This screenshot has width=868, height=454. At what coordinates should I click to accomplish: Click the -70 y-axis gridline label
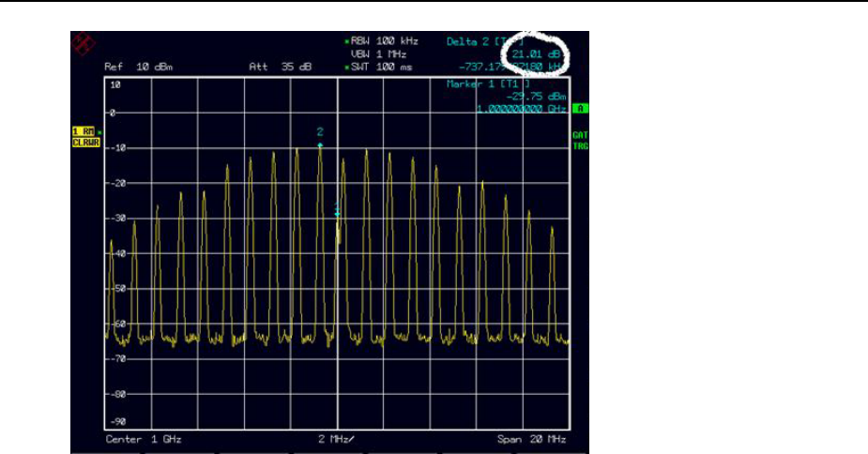116,358
